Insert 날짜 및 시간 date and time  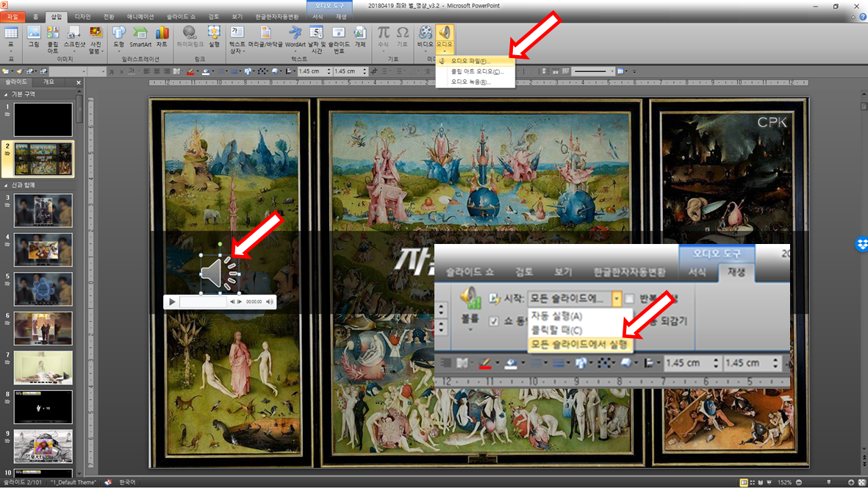(317, 39)
